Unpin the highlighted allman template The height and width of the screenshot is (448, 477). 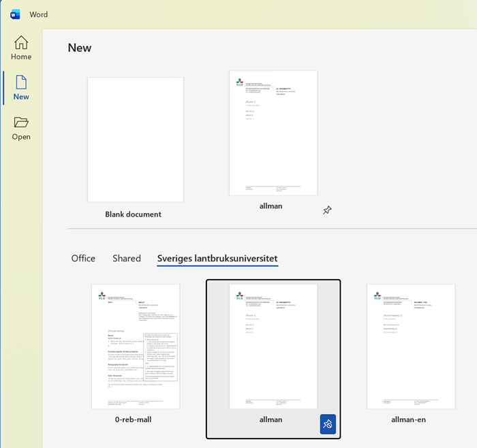point(327,425)
